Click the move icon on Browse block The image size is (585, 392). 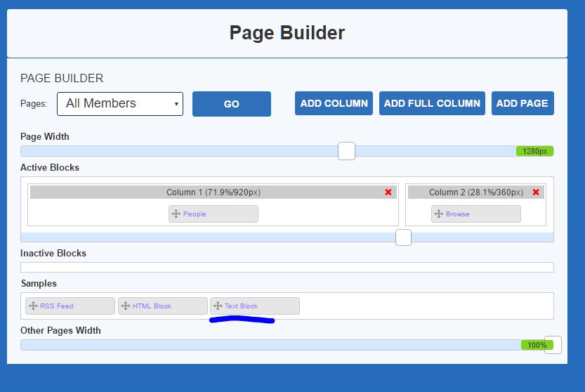click(x=439, y=214)
